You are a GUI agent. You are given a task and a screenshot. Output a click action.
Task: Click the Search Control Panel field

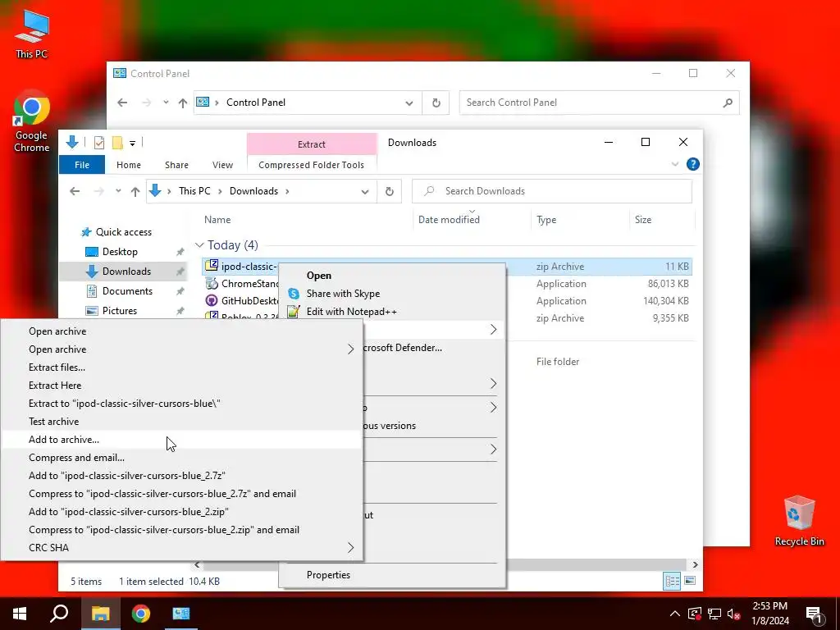pos(599,103)
